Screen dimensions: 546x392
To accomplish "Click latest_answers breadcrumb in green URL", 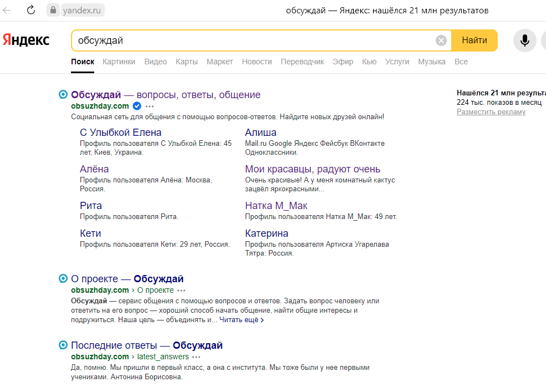I will click(x=163, y=357).
